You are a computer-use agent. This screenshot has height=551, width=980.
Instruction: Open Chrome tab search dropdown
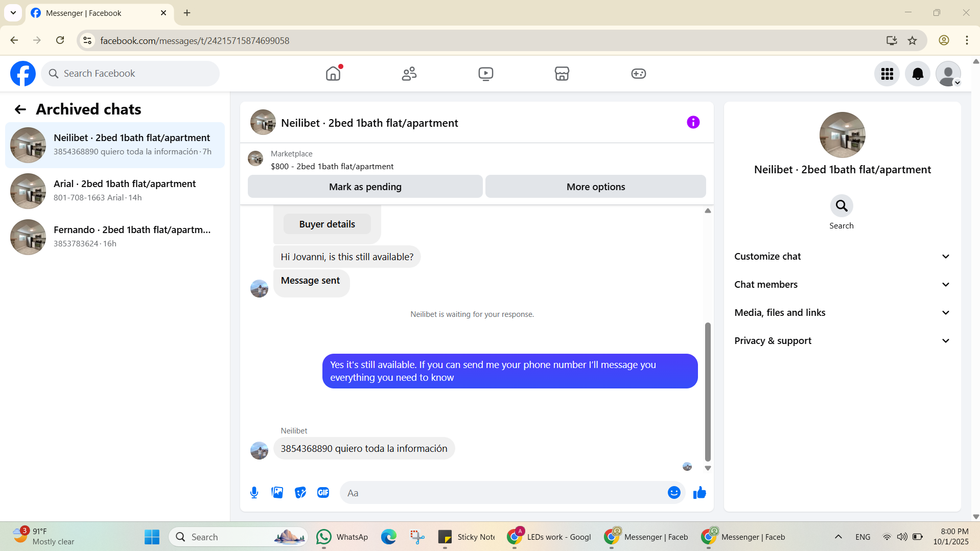click(13, 13)
